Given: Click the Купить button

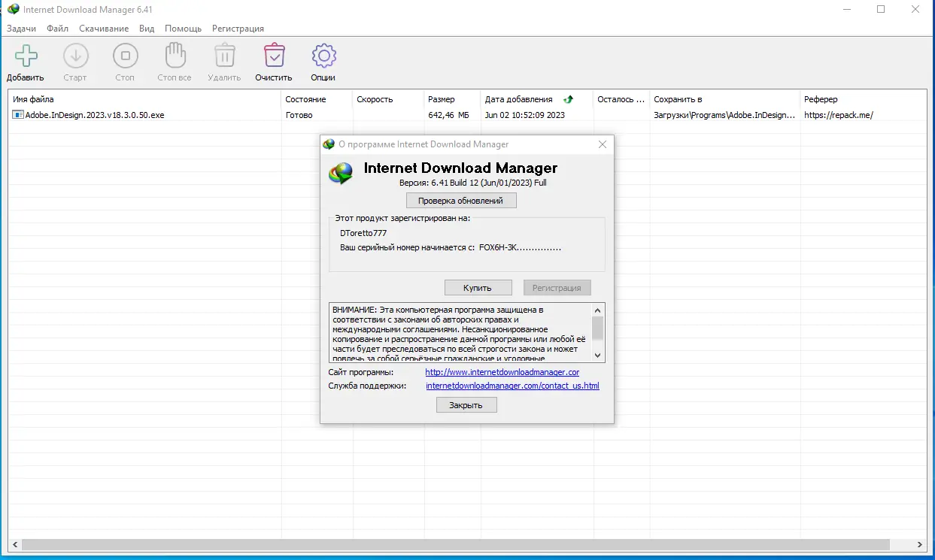Looking at the screenshot, I should (x=478, y=288).
